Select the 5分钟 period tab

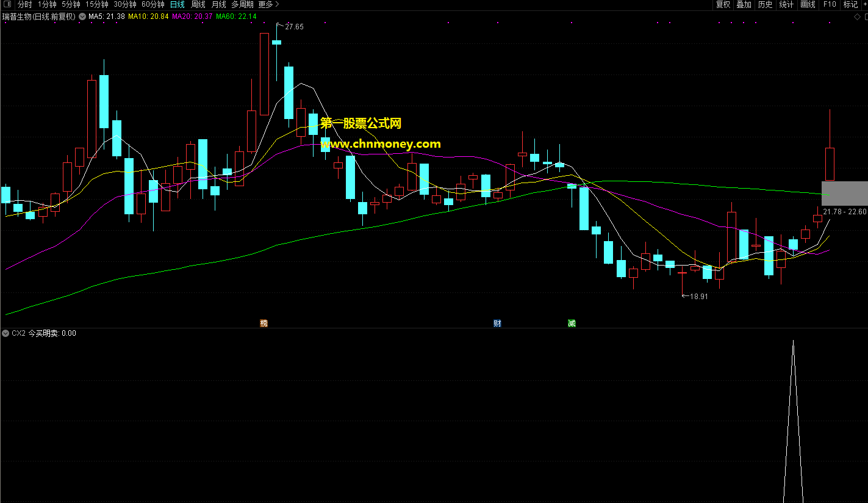(71, 4)
